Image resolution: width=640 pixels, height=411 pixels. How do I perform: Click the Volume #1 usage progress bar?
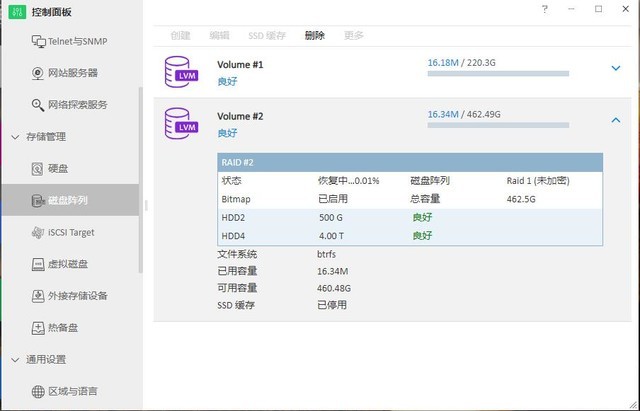pos(498,74)
